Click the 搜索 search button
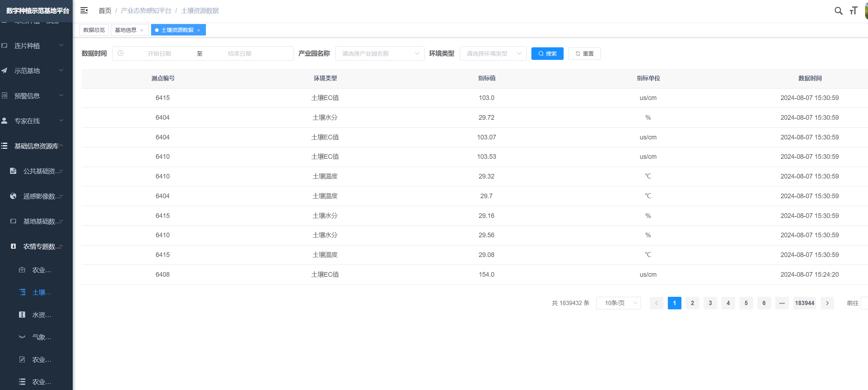 547,53
